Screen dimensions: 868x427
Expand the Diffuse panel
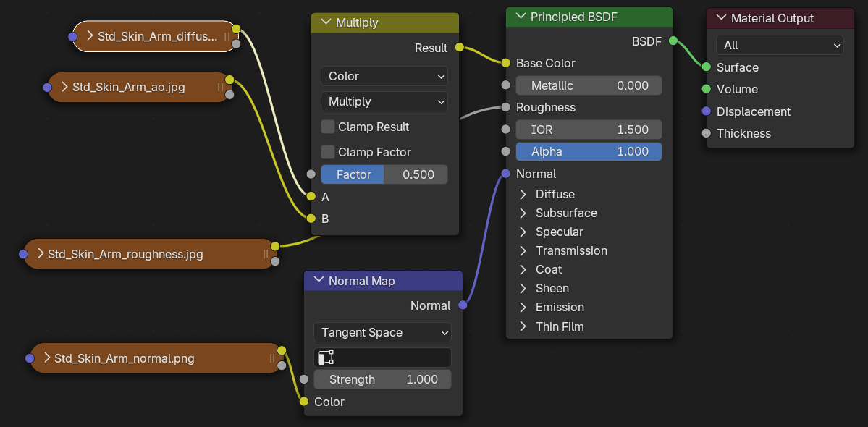click(x=523, y=194)
